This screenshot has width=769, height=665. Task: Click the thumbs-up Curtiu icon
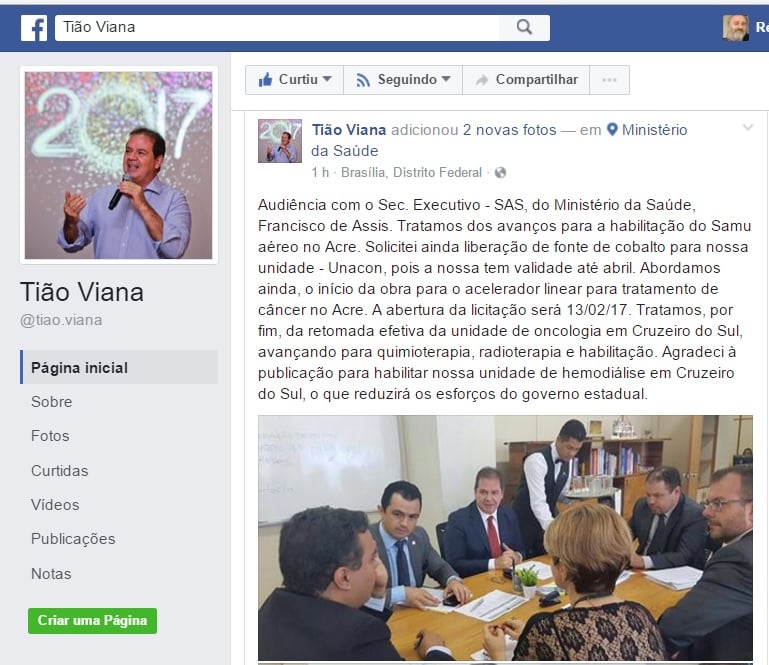[265, 79]
